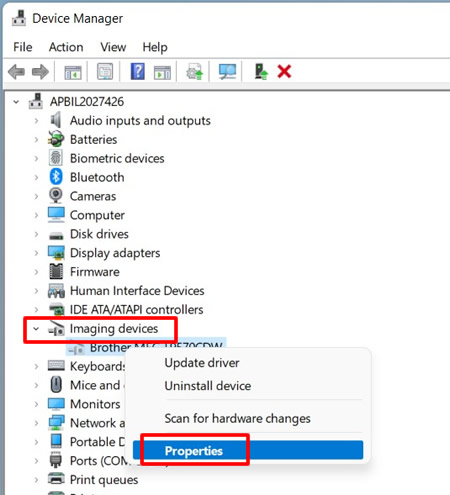Select the Human Interface Devices item
This screenshot has width=450, height=495.
coord(137,291)
